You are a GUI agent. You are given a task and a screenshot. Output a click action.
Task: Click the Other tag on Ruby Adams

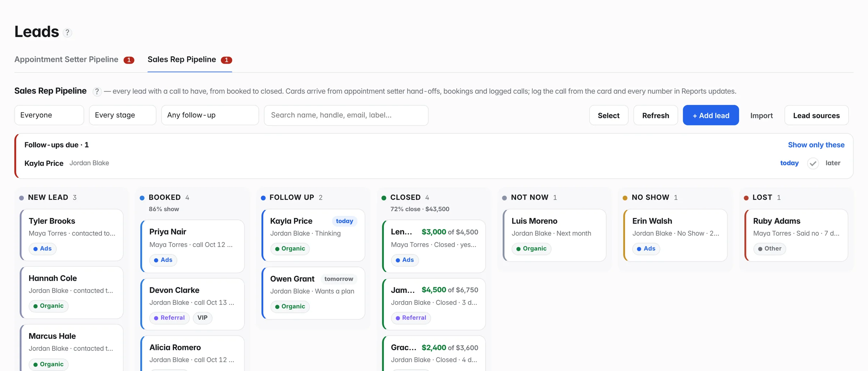770,249
